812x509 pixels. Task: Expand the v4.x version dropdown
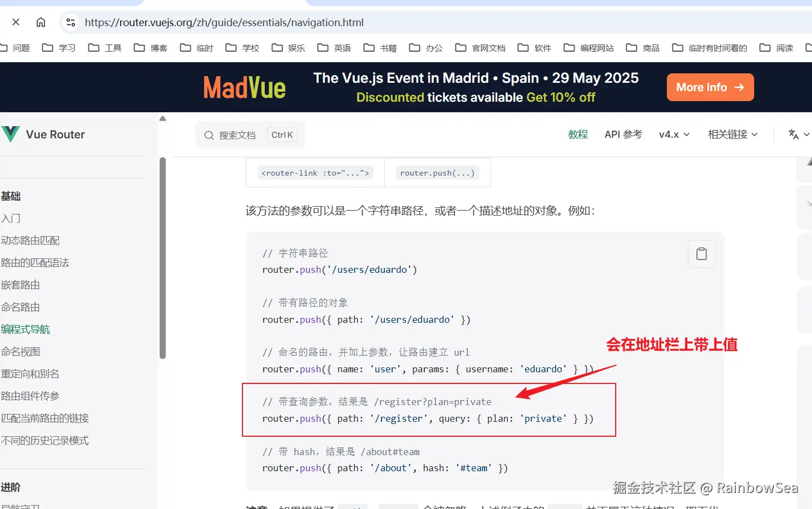pyautogui.click(x=674, y=134)
